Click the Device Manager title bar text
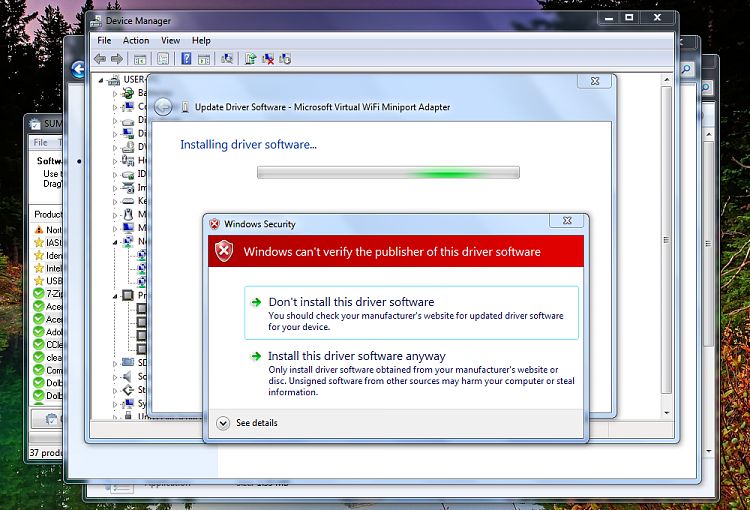Image resolution: width=750 pixels, height=510 pixels. 138,21
